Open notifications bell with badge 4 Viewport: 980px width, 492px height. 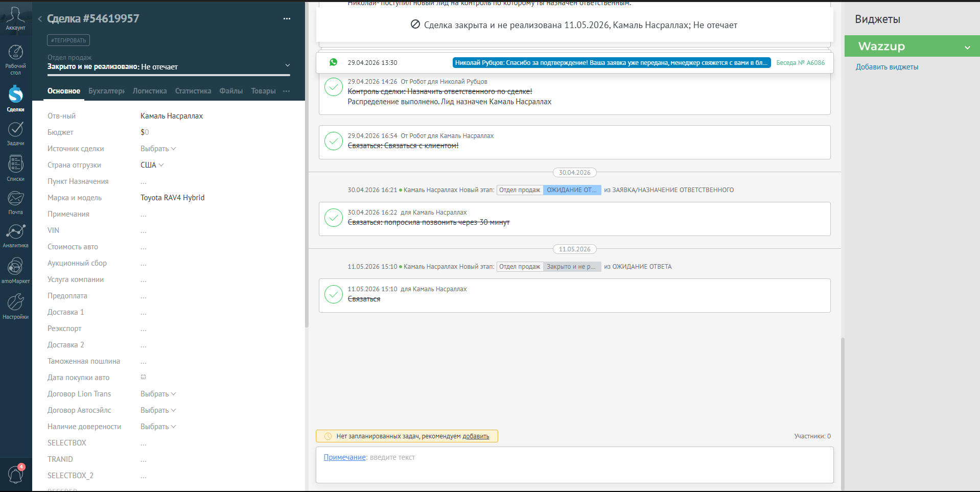(15, 474)
